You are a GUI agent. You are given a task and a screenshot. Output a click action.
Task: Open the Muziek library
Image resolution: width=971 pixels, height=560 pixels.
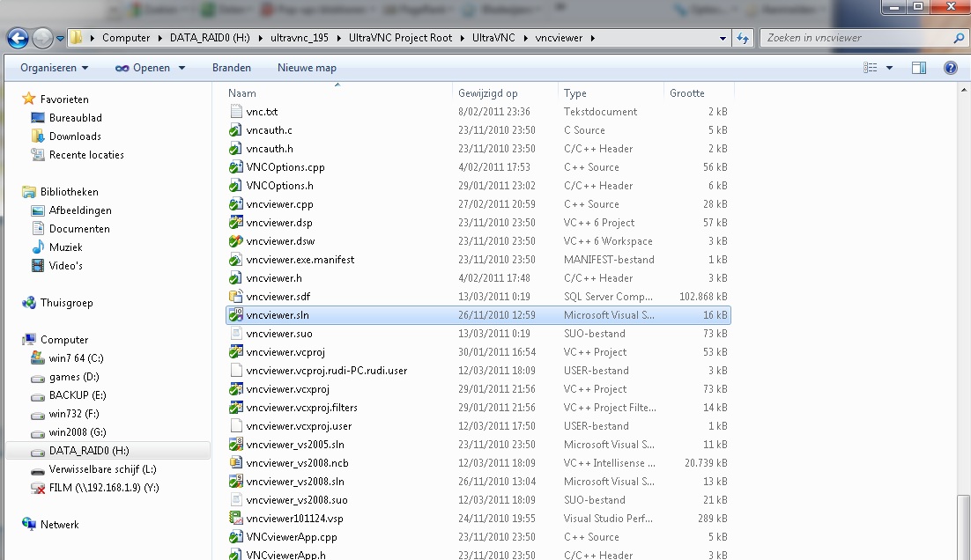(x=65, y=247)
